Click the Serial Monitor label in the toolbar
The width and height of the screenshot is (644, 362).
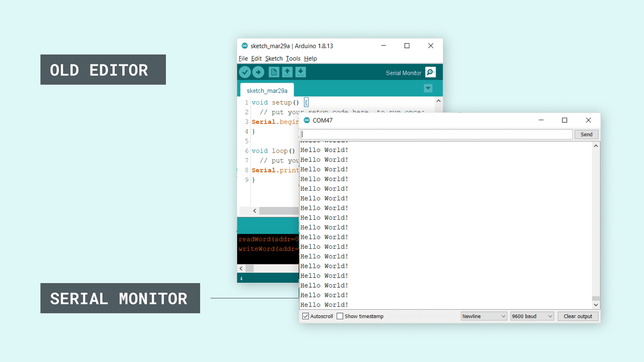click(403, 73)
